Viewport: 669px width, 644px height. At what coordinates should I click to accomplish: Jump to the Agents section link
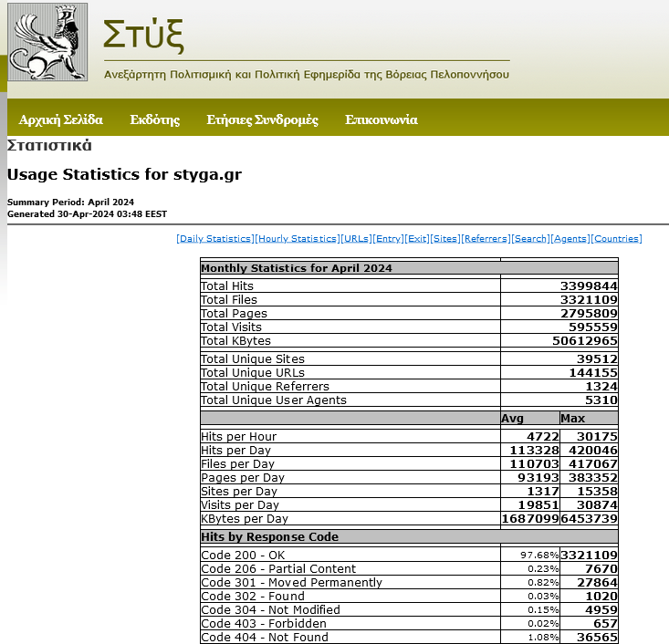pos(570,238)
